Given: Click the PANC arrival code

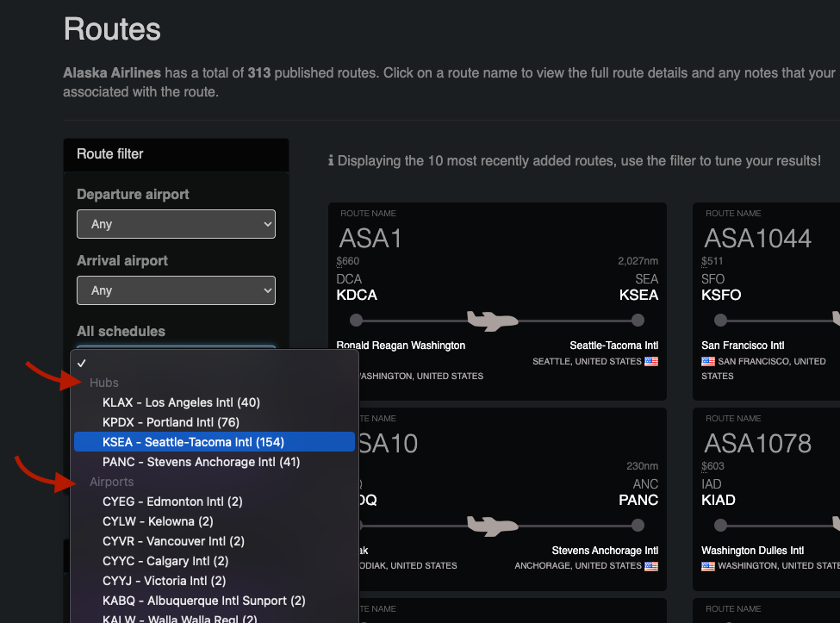Looking at the screenshot, I should tap(638, 501).
